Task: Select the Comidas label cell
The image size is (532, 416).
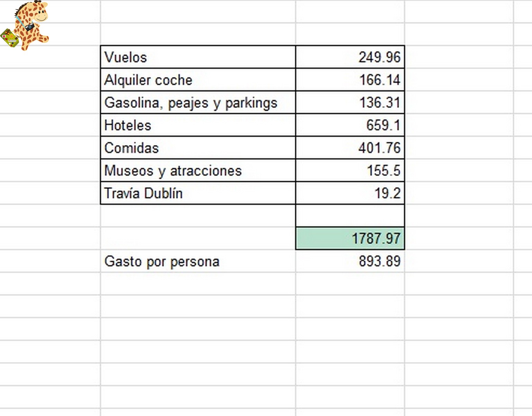Action: click(198, 148)
